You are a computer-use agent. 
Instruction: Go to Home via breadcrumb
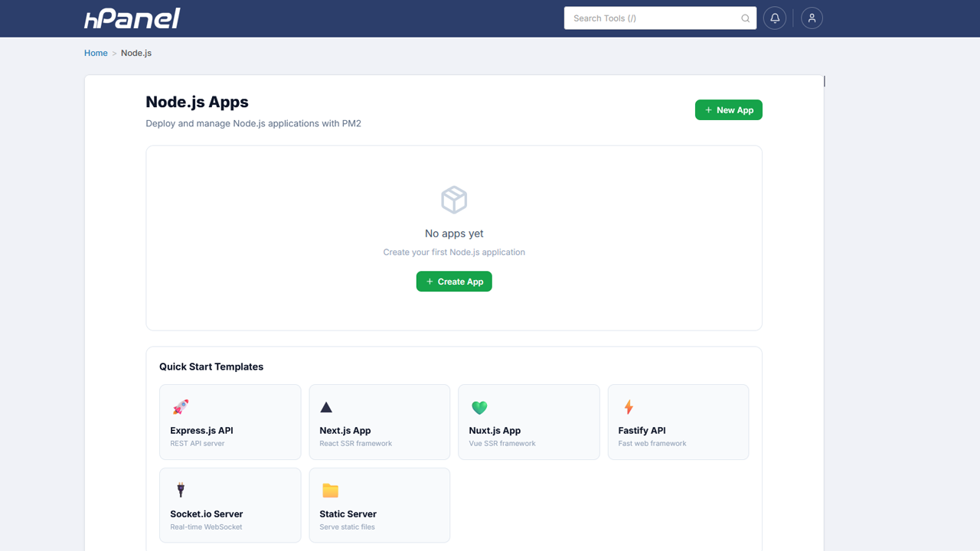pyautogui.click(x=96, y=53)
